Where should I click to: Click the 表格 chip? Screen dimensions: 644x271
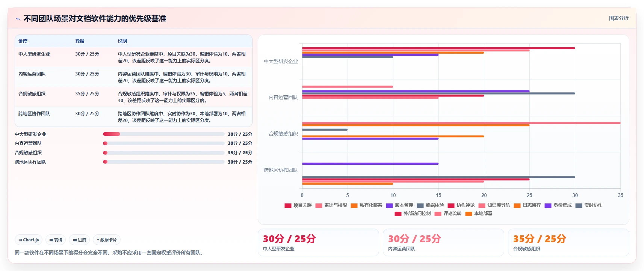56,240
